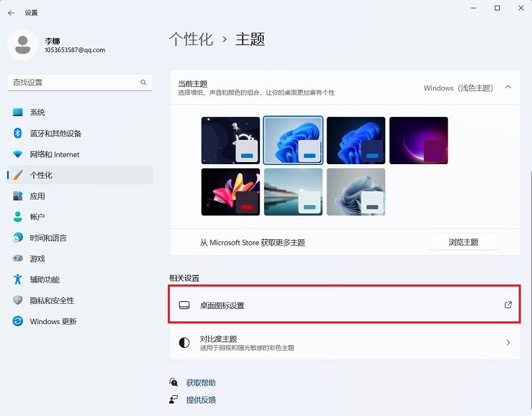Collapse the 当前主题 section chevron

tap(508, 87)
